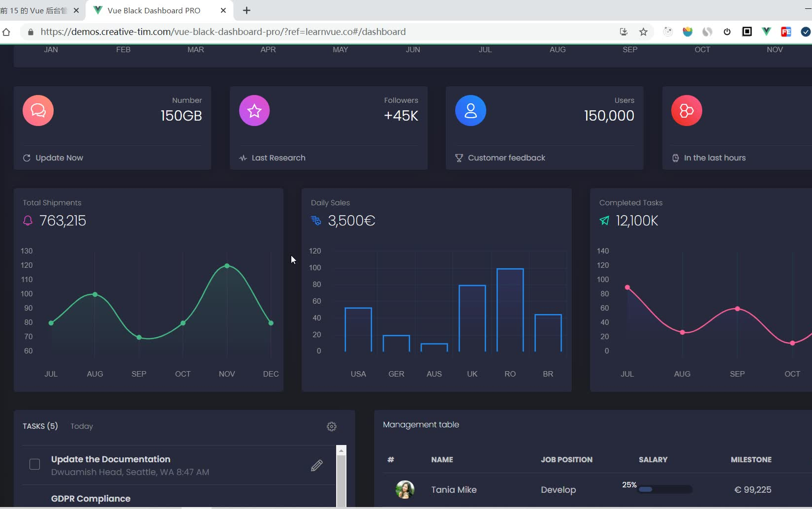Switch to the Vue Black Dashboard PRO tab
This screenshot has height=509, width=812.
[154, 10]
